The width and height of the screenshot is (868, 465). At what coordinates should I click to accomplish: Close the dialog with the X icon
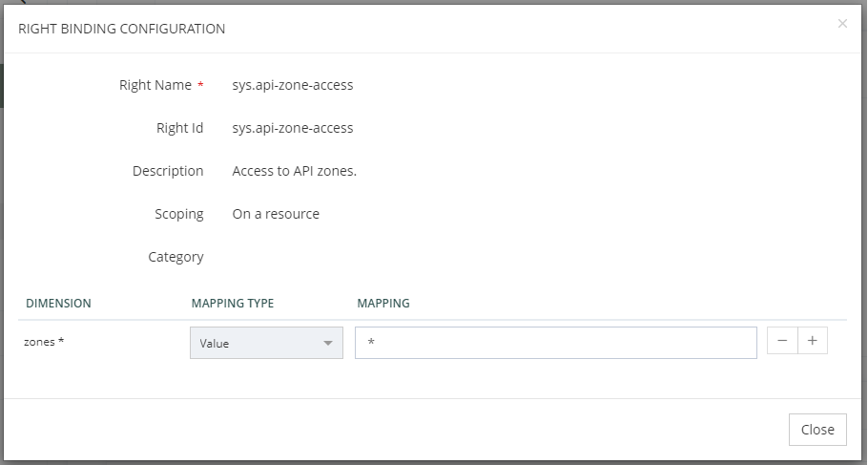click(842, 24)
